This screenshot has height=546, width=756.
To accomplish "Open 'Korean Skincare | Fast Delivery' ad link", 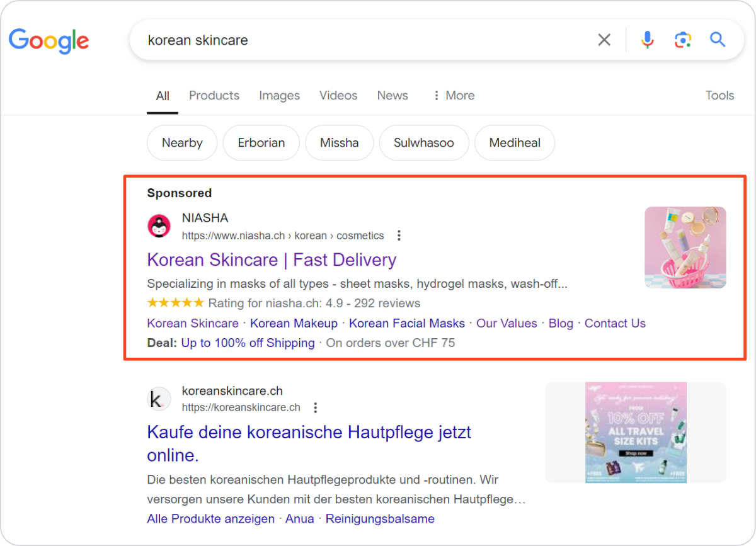I will click(x=272, y=260).
